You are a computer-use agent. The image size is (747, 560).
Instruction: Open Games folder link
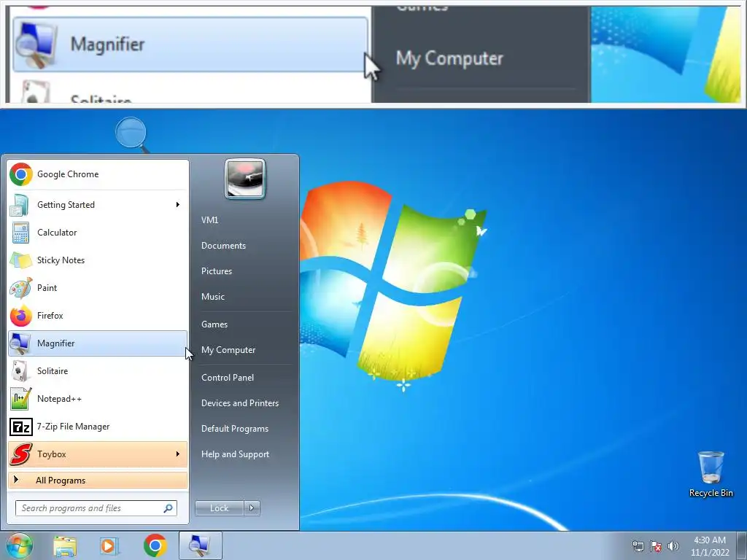tap(214, 324)
